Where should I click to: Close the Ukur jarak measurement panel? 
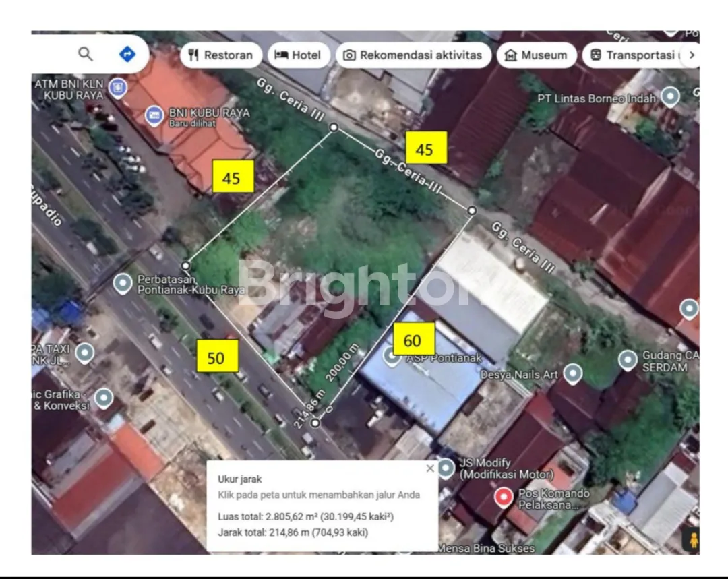coord(430,468)
